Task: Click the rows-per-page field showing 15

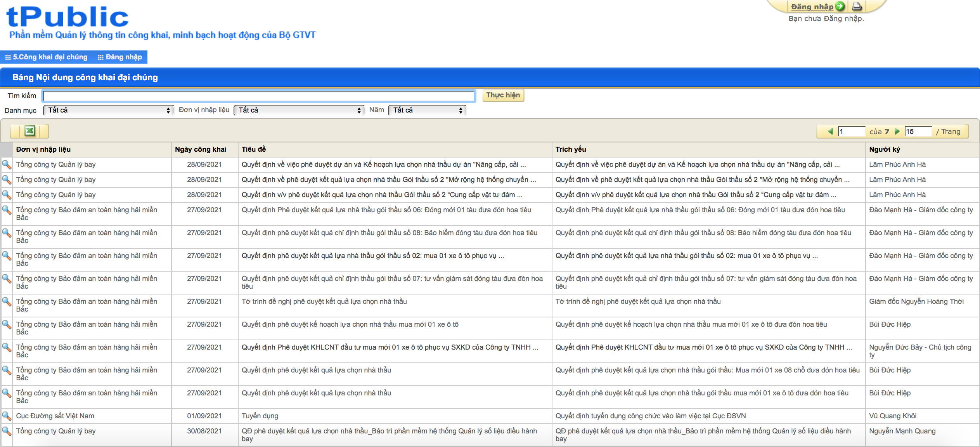Action: click(918, 132)
